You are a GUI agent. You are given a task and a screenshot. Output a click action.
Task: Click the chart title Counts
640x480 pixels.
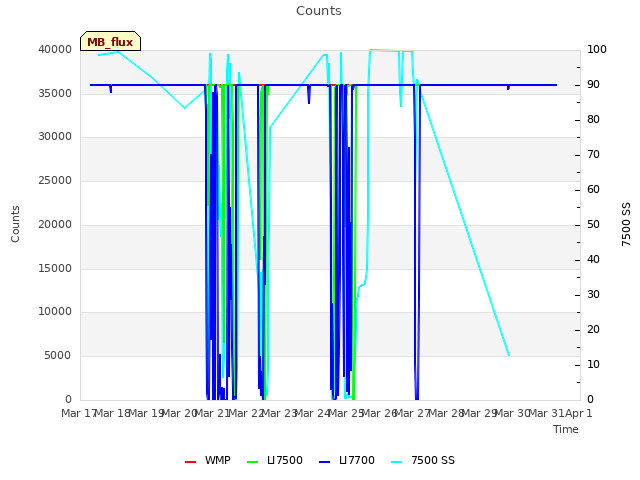tap(319, 11)
